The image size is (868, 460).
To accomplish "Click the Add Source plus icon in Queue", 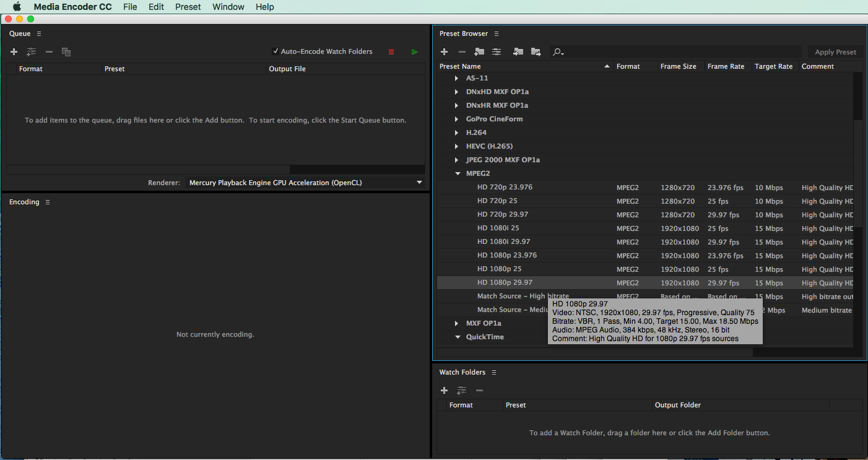I will tap(14, 52).
